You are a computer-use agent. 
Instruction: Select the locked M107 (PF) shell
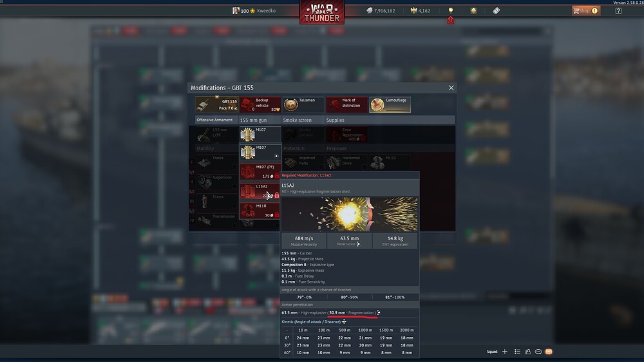coord(260,172)
